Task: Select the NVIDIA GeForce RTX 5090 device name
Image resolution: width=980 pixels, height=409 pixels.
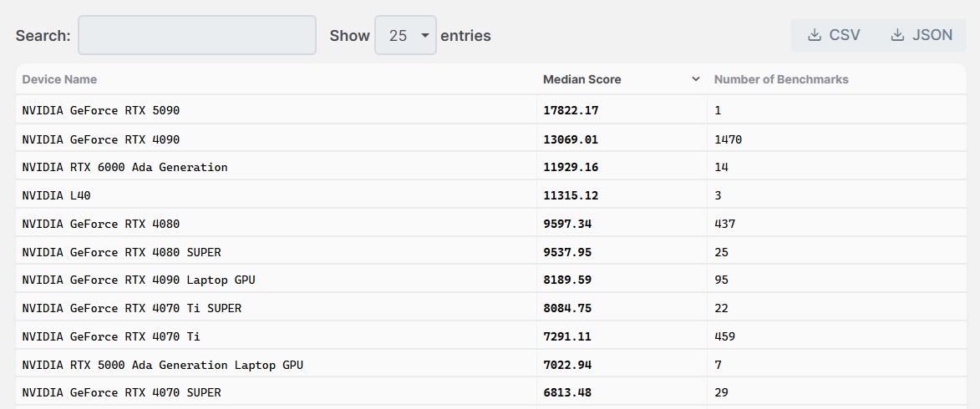Action: click(101, 110)
